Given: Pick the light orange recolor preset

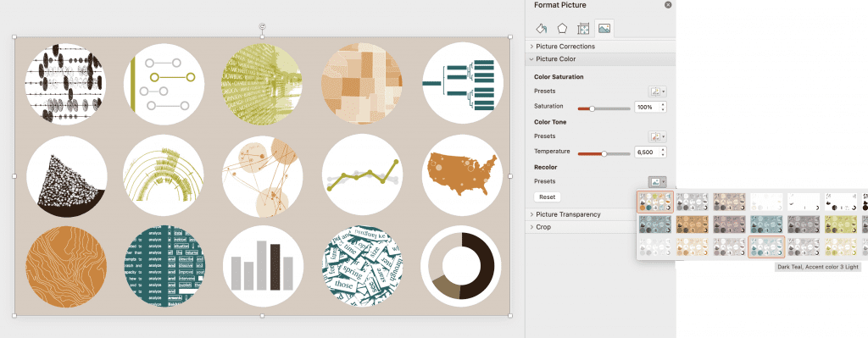Looking at the screenshot, I should [692, 247].
